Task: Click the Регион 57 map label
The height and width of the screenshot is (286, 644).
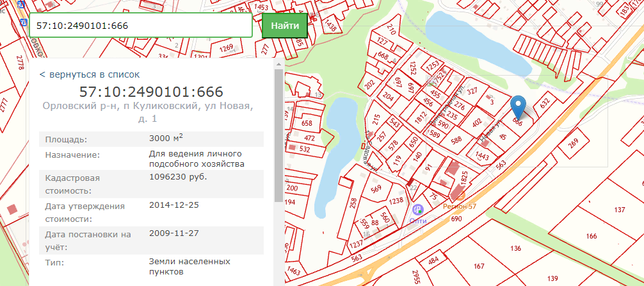Action: click(x=459, y=206)
